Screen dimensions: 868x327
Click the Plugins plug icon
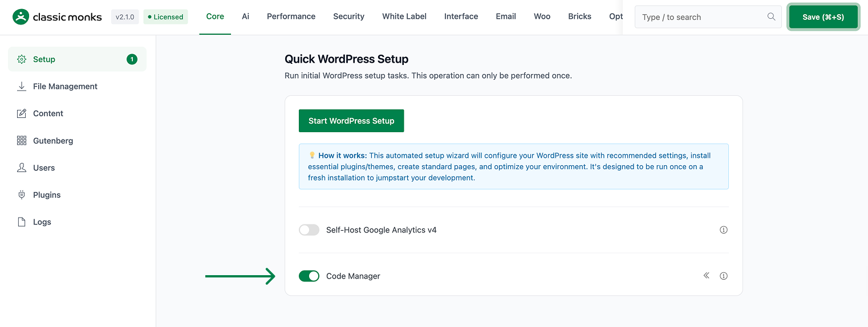pyautogui.click(x=22, y=195)
